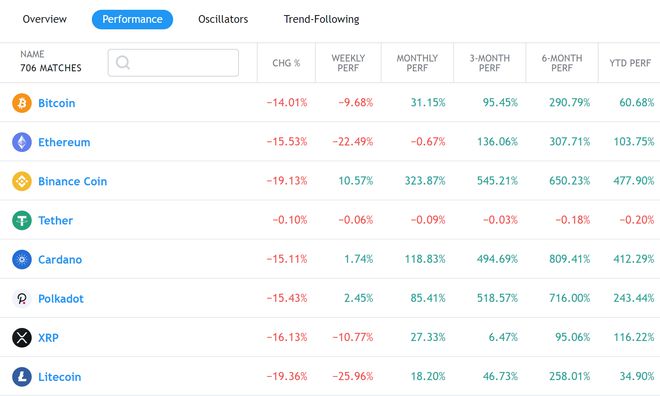Screen dimensions: 660x396
Task: Switch to the Overview tab
Action: (45, 19)
